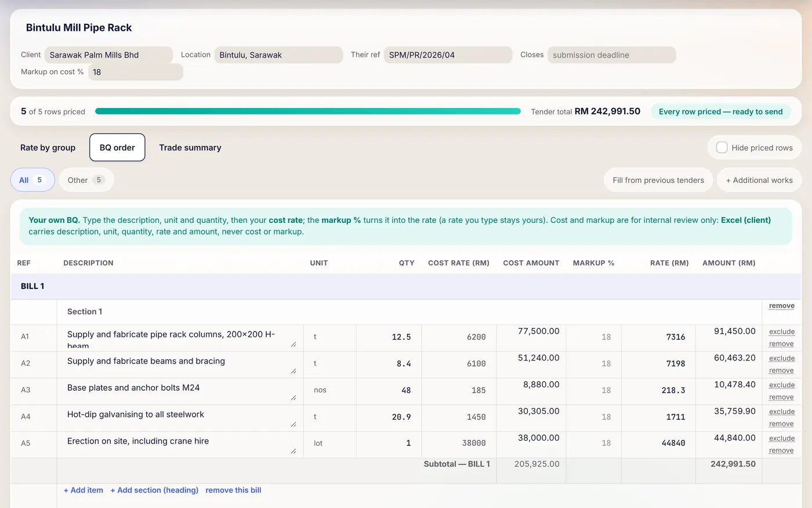Click the A3 unit field nos

pyautogui.click(x=329, y=390)
